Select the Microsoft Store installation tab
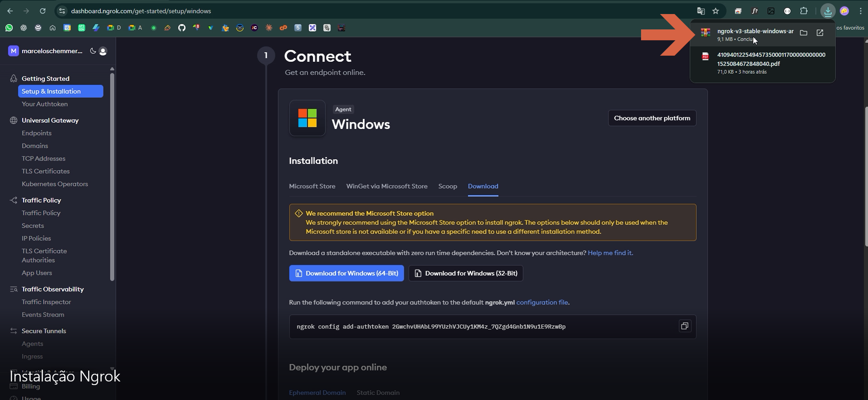The height and width of the screenshot is (400, 868). point(312,186)
